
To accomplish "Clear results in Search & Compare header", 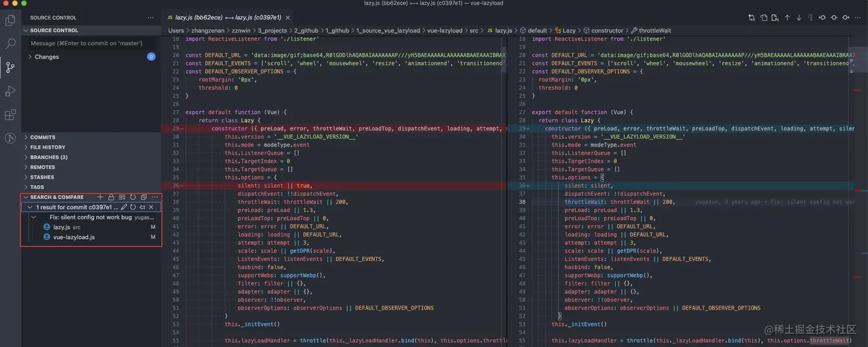I will (122, 197).
